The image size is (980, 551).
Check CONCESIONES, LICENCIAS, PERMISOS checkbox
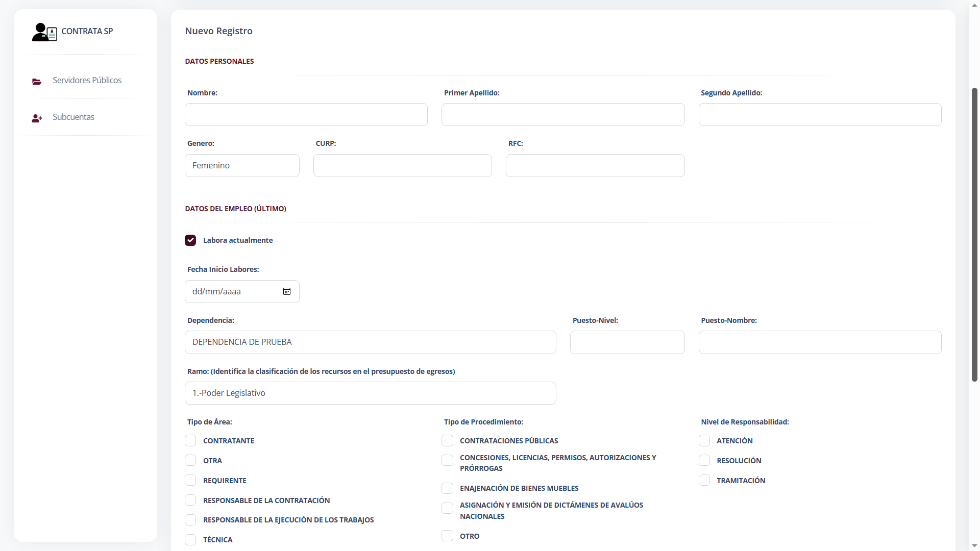447,461
